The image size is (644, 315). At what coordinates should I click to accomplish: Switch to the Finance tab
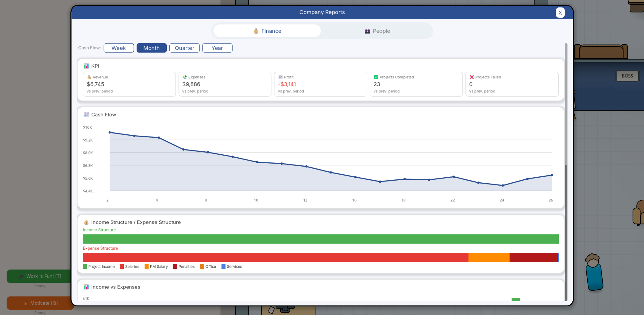(x=267, y=31)
